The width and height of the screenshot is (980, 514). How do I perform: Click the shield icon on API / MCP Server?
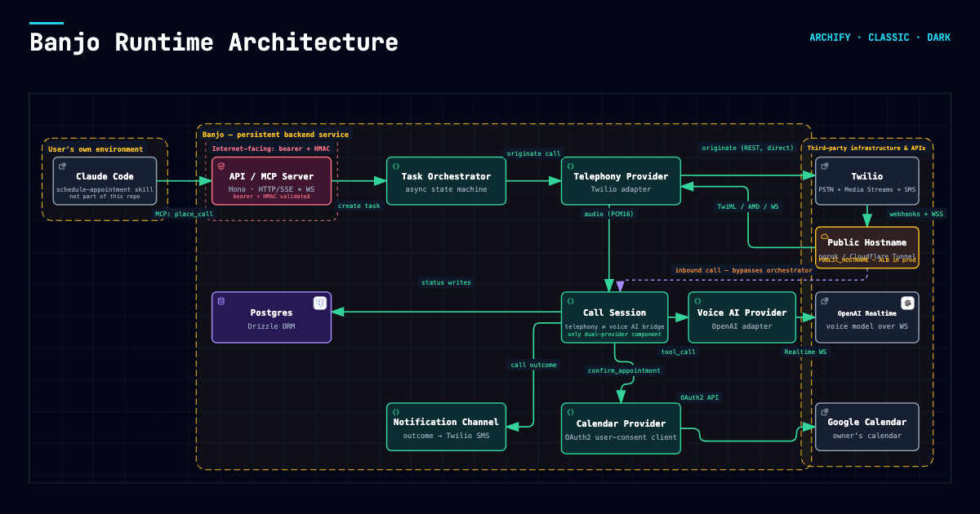click(x=220, y=166)
